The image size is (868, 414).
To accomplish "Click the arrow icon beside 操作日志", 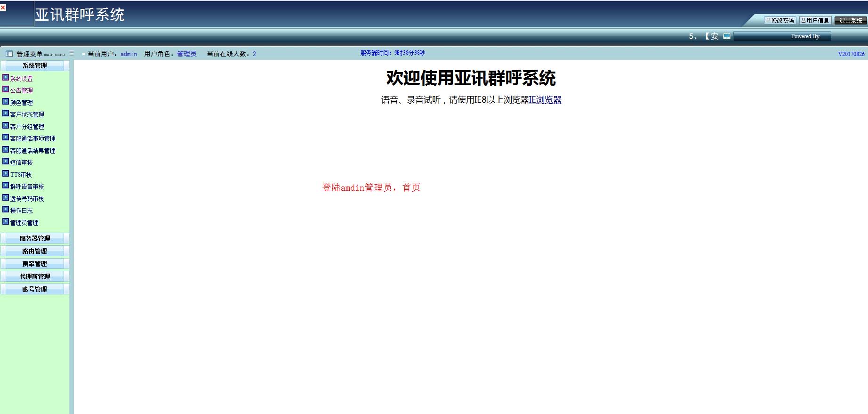I will click(x=6, y=210).
